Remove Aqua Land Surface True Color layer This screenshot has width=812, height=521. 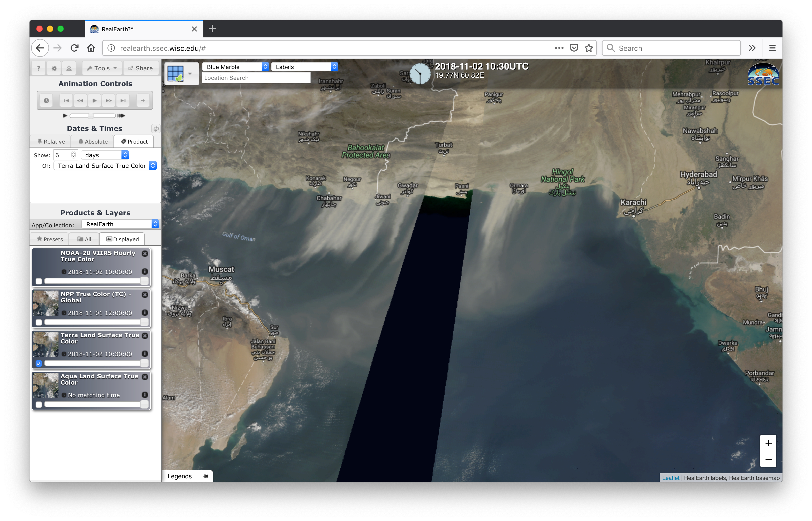tap(145, 377)
